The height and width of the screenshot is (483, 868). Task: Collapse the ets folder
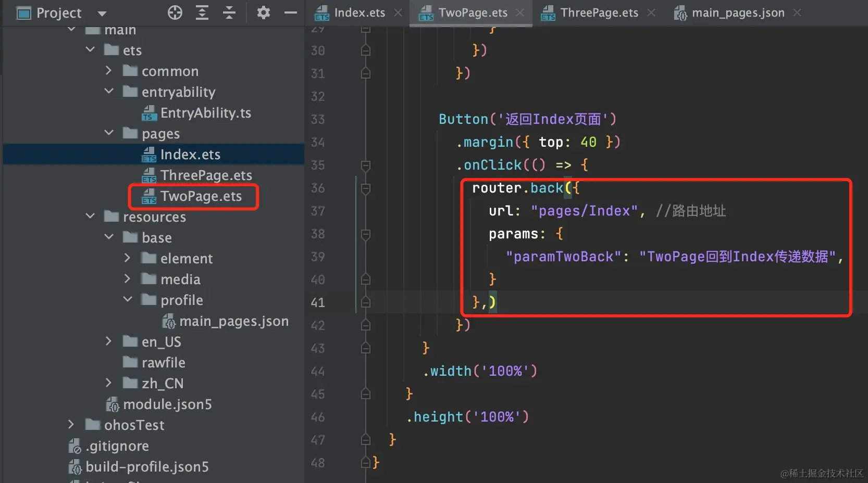pyautogui.click(x=90, y=49)
